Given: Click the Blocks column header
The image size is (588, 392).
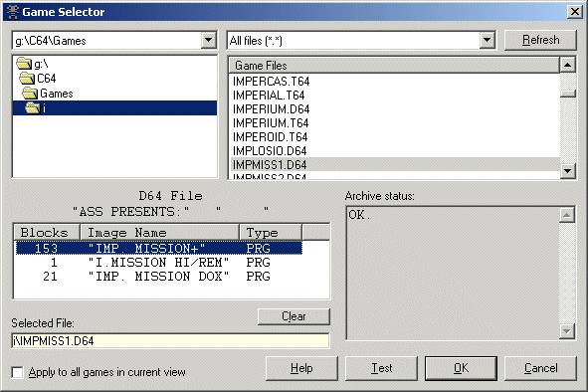Looking at the screenshot, I should [x=47, y=232].
